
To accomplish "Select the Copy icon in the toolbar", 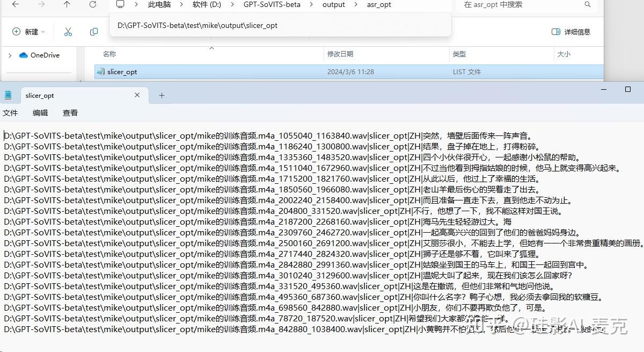I will pyautogui.click(x=94, y=32).
